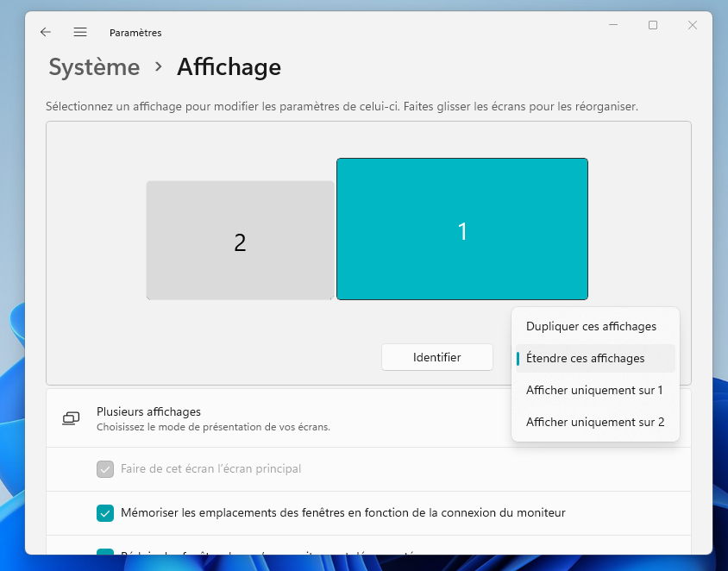Select display monitor 1
The image size is (728, 571).
(462, 229)
